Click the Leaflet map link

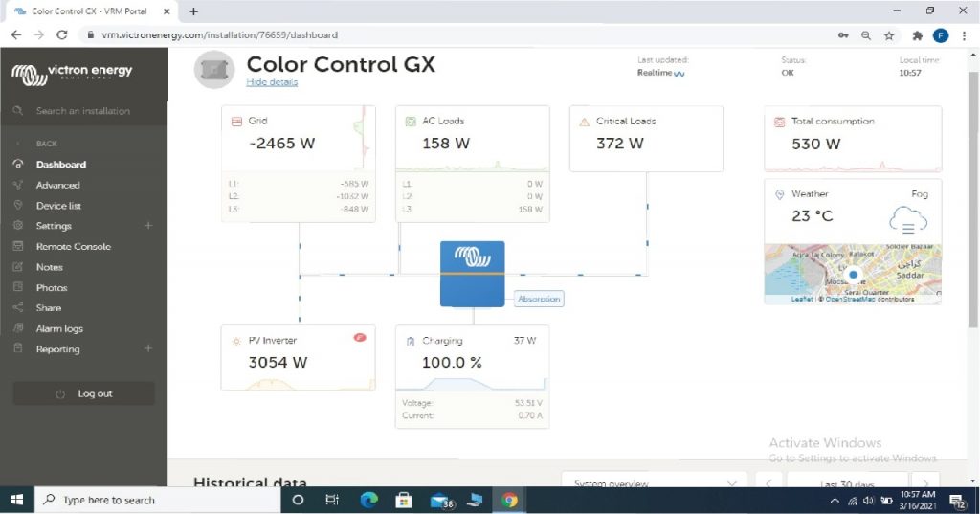coord(802,300)
